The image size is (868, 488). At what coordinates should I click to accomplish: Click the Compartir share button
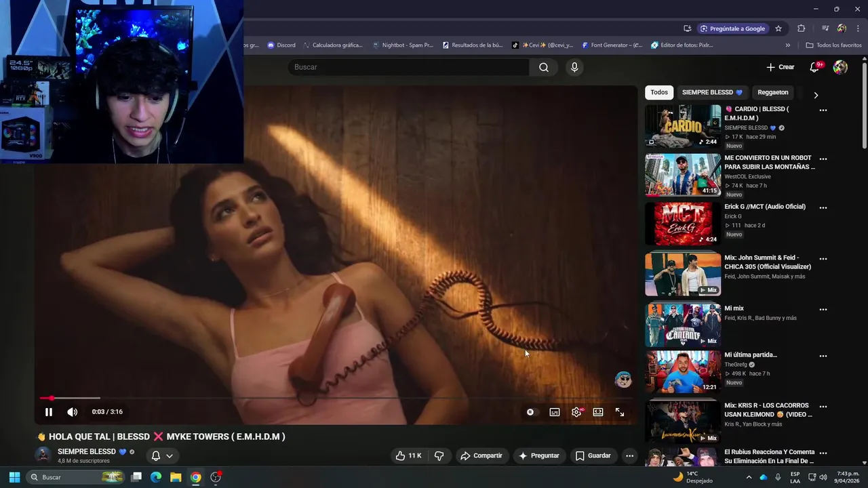[481, 455]
